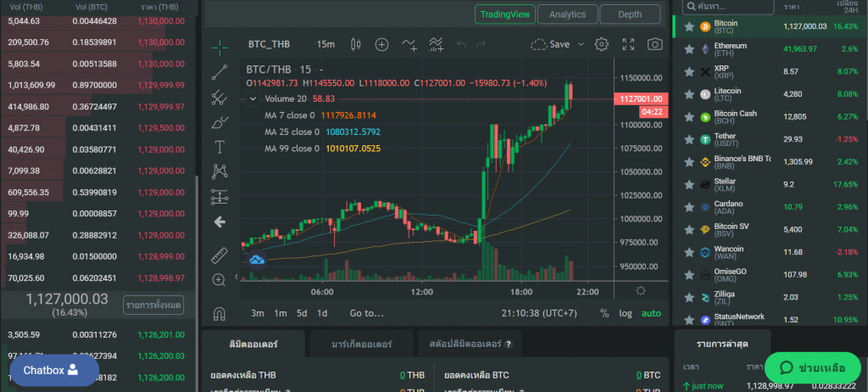This screenshot has height=392, width=868.
Task: Open the indicators menu
Action: point(409,45)
